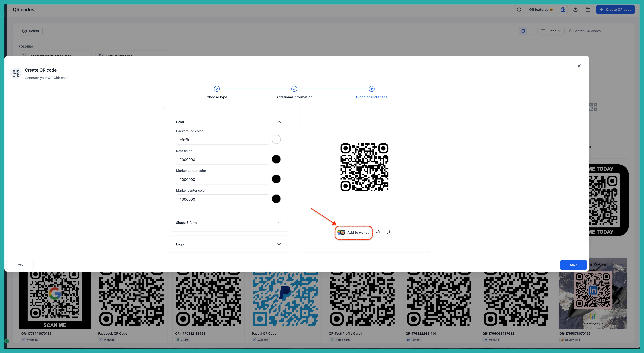Switch to list view icon
This screenshot has height=353, width=644.
[531, 31]
